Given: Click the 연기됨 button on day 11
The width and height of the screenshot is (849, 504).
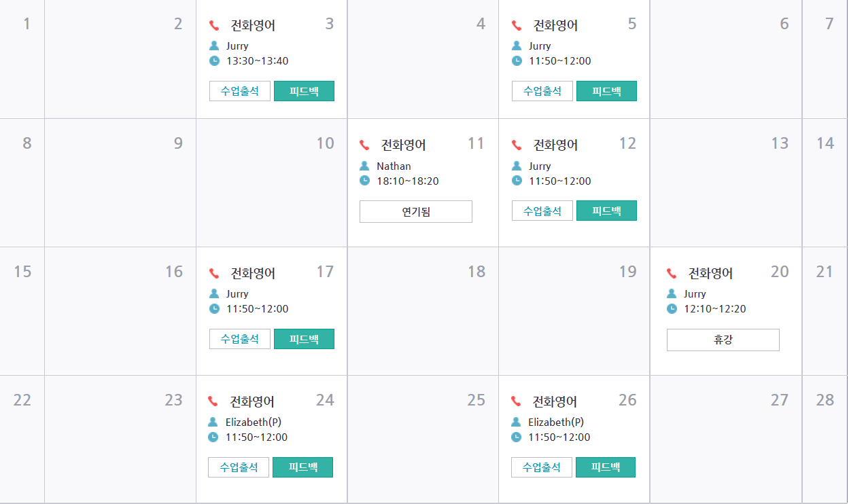Looking at the screenshot, I should 416,211.
